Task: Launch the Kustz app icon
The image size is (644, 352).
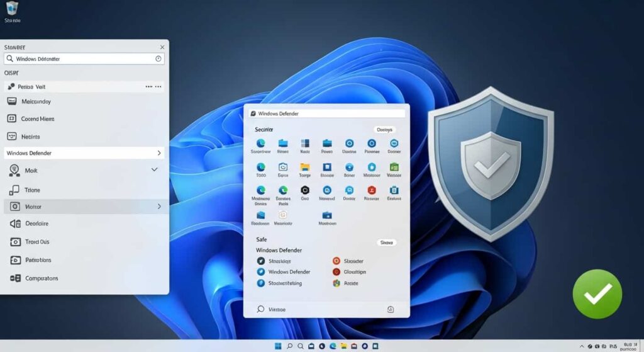Action: (305, 143)
